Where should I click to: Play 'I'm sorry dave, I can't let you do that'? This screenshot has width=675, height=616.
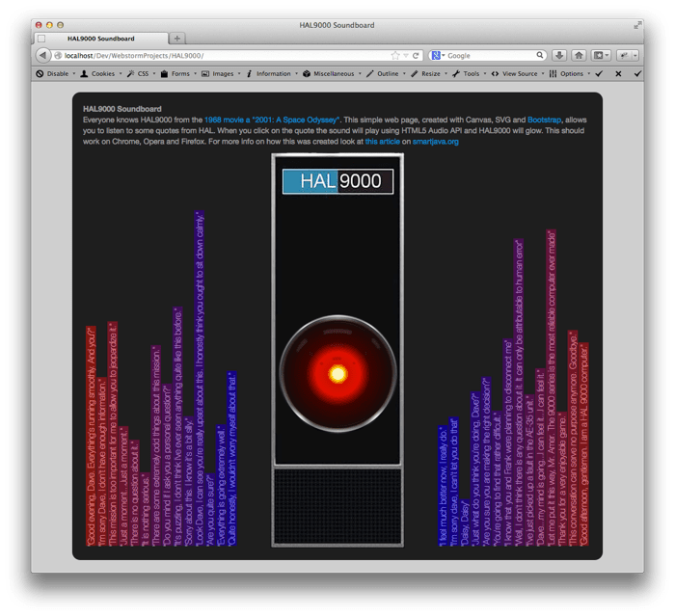click(x=454, y=482)
